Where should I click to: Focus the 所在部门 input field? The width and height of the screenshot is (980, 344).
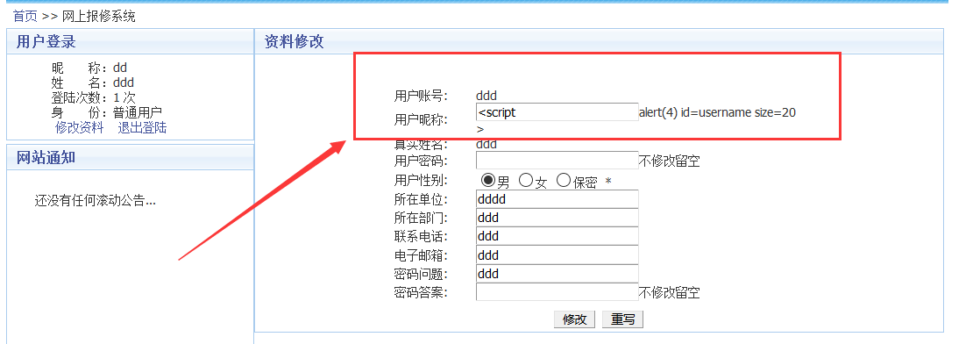(x=557, y=218)
